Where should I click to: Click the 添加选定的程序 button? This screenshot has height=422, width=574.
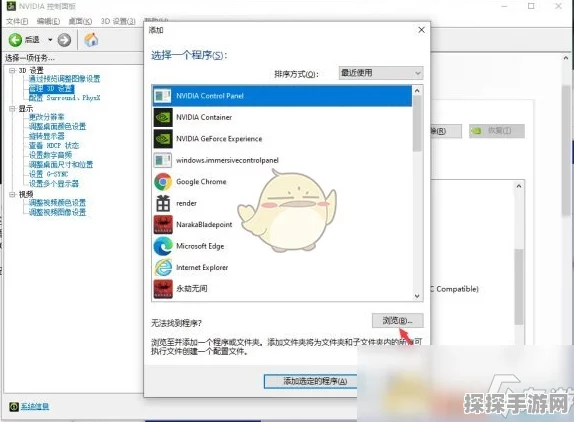coord(310,381)
